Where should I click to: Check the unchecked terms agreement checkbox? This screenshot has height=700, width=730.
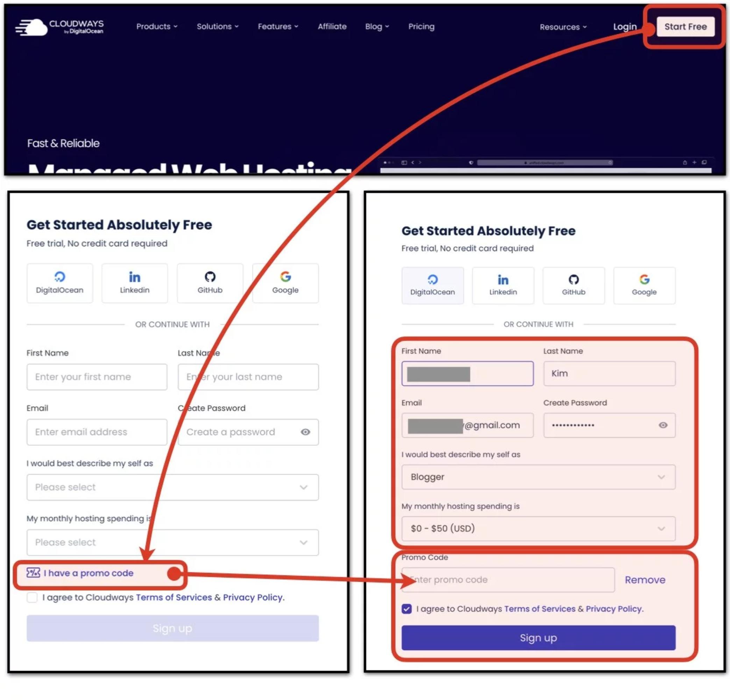[32, 597]
